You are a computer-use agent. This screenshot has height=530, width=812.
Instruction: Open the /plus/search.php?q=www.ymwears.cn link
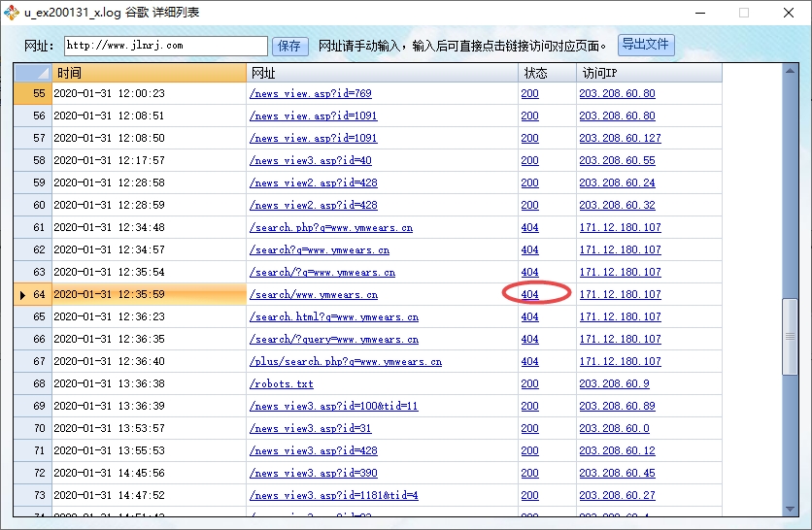[345, 362]
